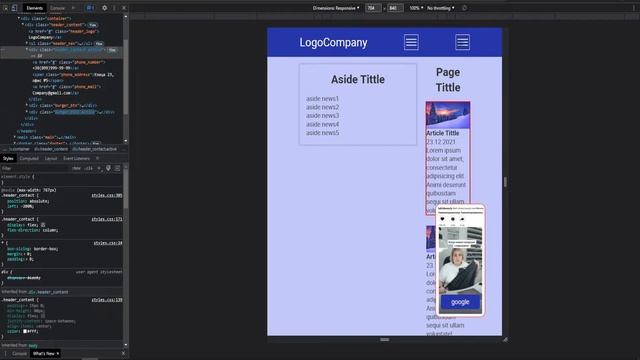Close the DevTools panel

pyautogui.click(x=124, y=8)
